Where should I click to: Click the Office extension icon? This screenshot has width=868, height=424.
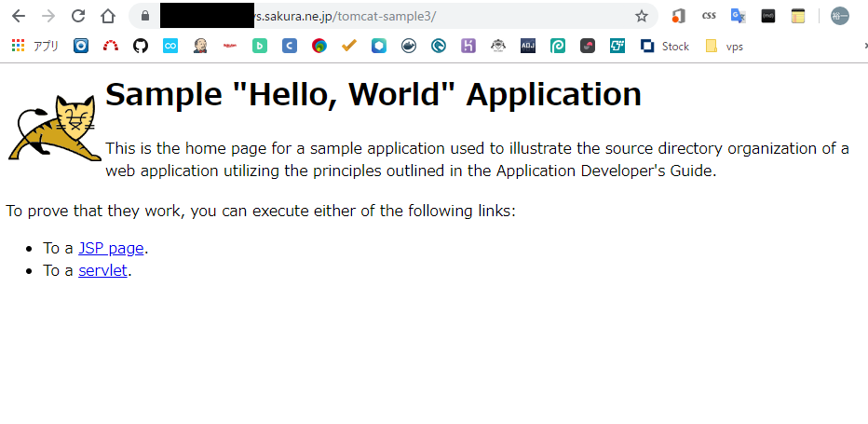(x=679, y=16)
